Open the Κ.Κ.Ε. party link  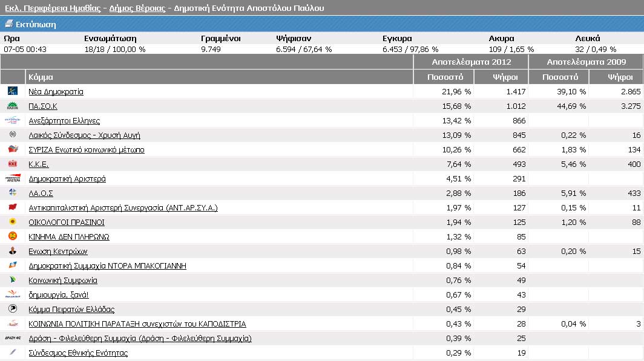(39, 164)
